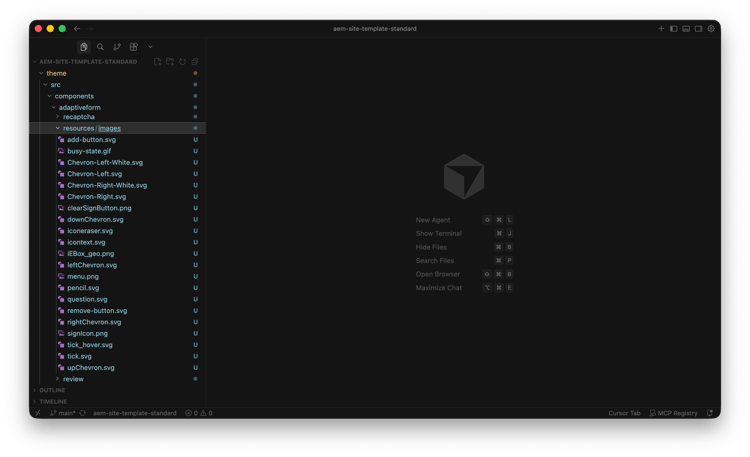The height and width of the screenshot is (457, 750).
Task: Click the plus icon in title bar
Action: (661, 29)
